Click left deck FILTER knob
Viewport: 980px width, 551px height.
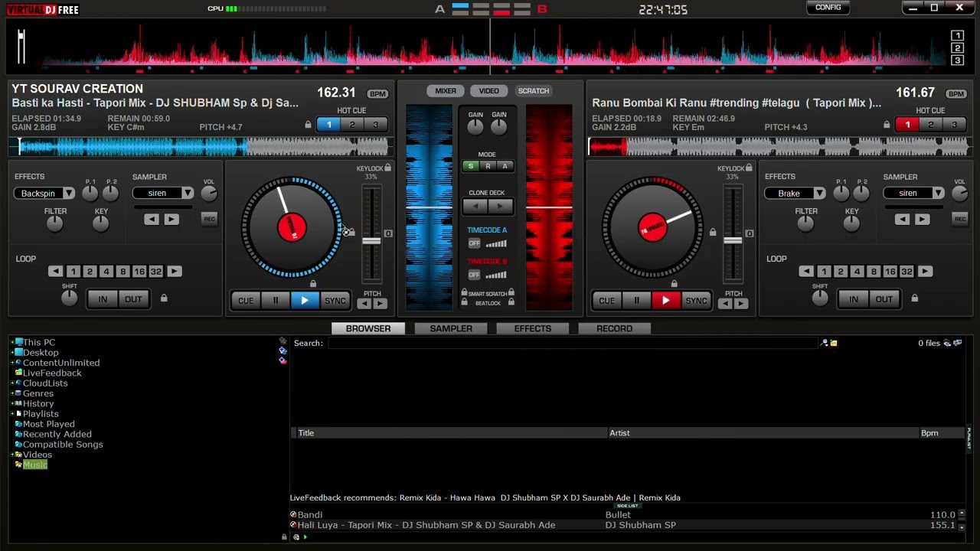[54, 223]
